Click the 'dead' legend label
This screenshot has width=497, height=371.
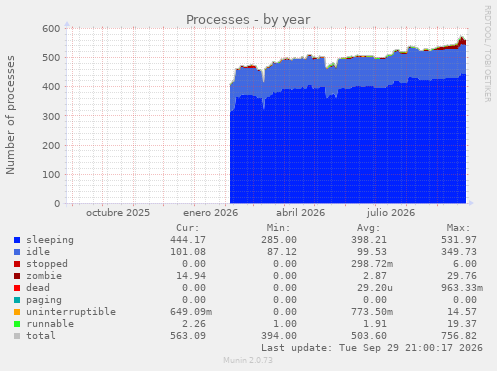(38, 288)
